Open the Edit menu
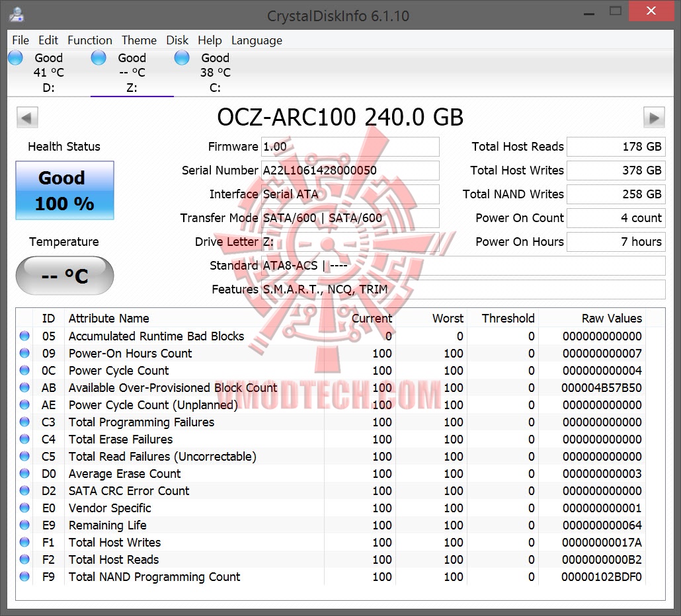Screen dimensions: 681x616 (48, 40)
